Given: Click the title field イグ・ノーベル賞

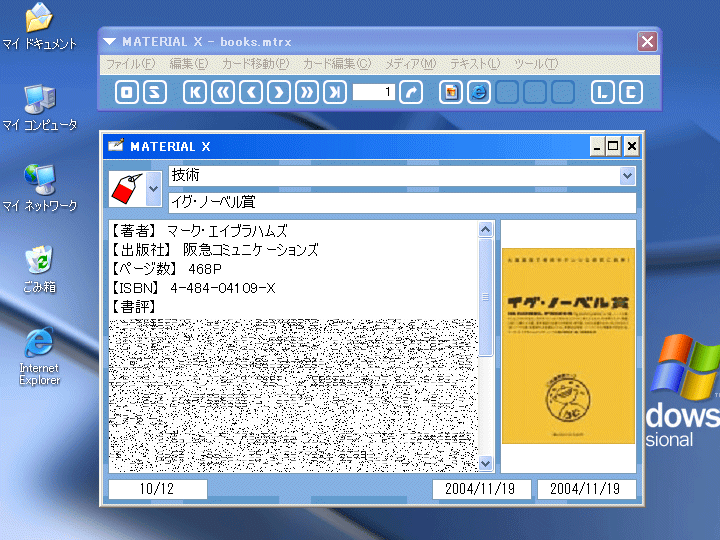Looking at the screenshot, I should [402, 202].
